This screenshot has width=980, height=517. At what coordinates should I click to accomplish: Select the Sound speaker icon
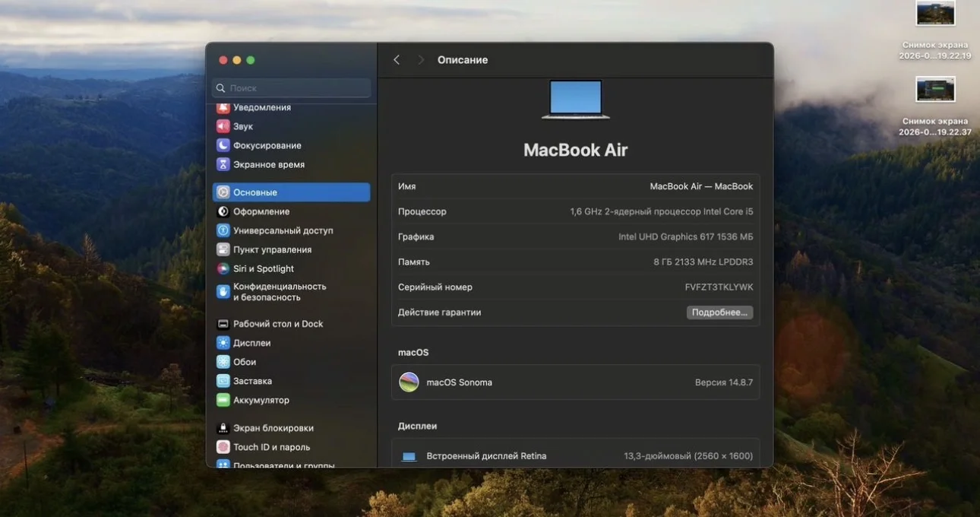tap(223, 126)
